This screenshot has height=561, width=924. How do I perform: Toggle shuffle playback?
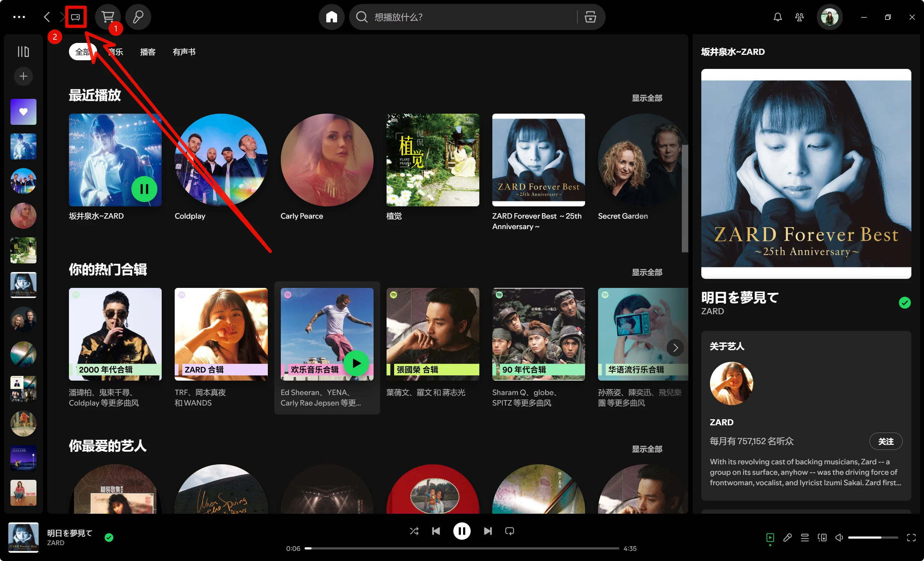[x=414, y=531]
